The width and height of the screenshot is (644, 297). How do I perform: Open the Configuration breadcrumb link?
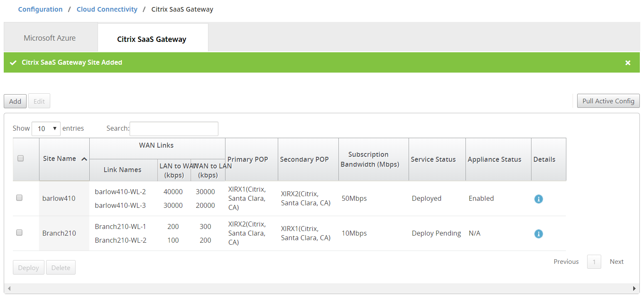[40, 9]
